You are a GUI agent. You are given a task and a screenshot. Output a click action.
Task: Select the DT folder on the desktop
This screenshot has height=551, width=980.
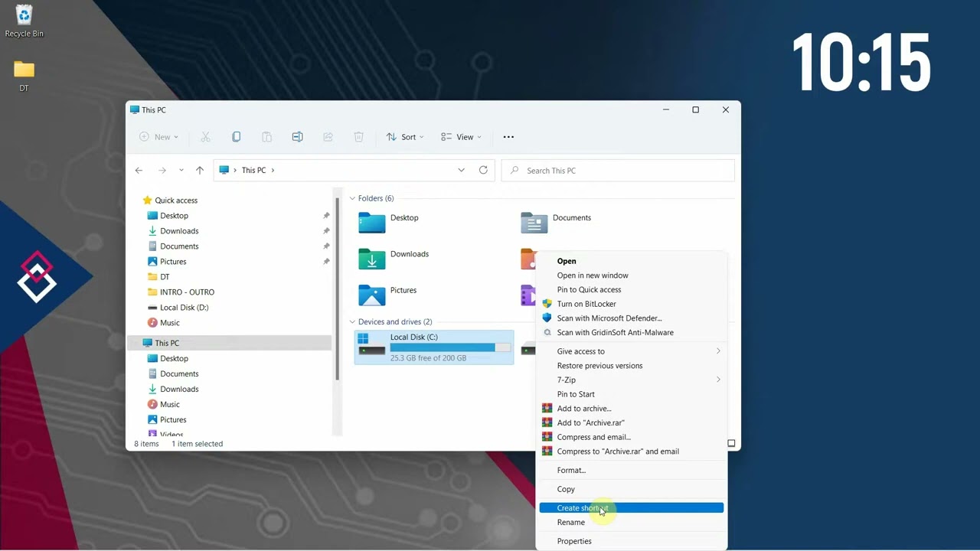(x=24, y=76)
